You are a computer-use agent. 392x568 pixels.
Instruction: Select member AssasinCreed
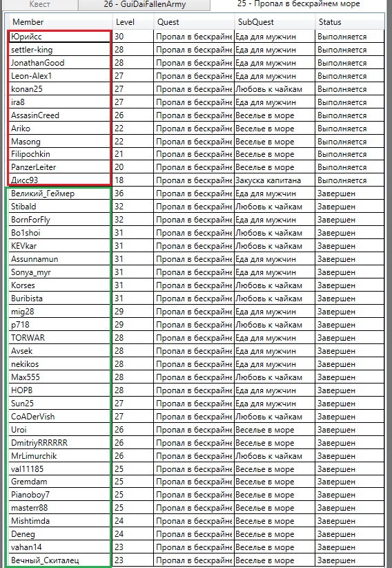click(59, 115)
